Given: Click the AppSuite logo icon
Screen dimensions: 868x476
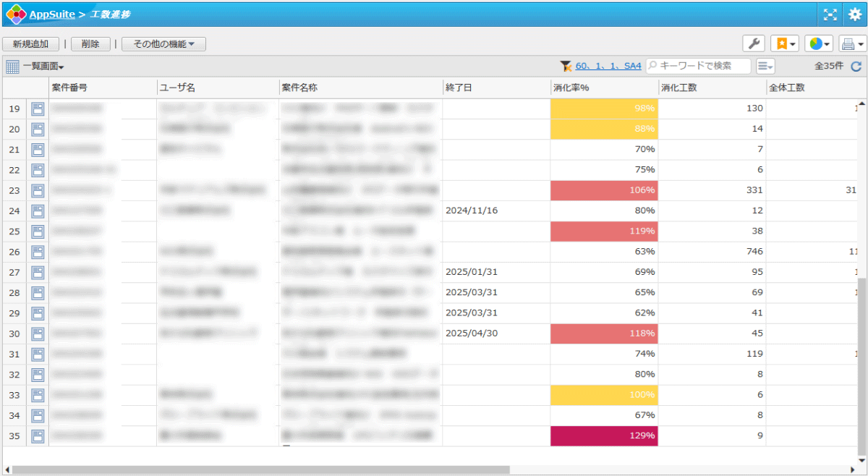Looking at the screenshot, I should pyautogui.click(x=16, y=14).
